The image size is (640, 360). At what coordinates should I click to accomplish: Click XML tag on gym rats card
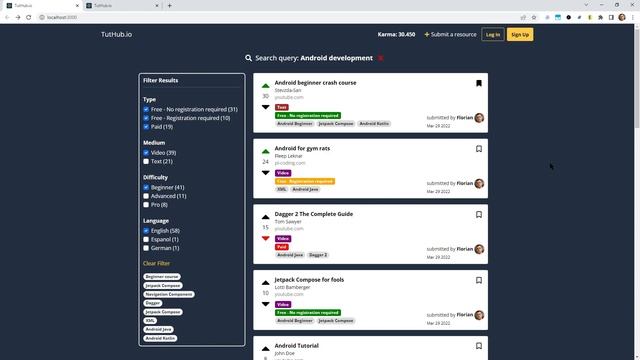(x=282, y=189)
